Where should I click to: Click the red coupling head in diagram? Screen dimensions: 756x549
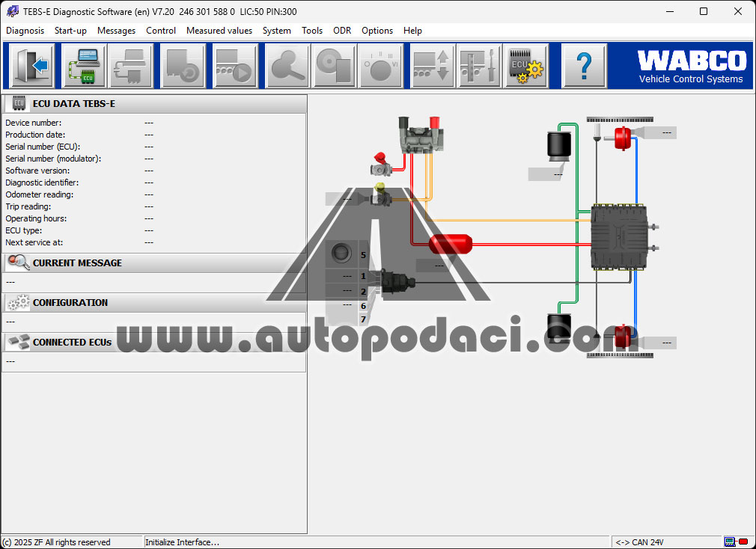[381, 165]
